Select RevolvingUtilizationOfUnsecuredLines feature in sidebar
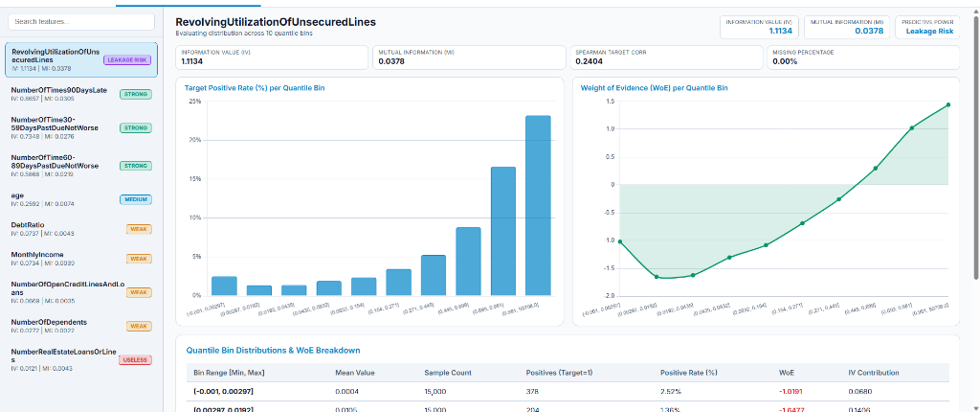 pyautogui.click(x=81, y=60)
